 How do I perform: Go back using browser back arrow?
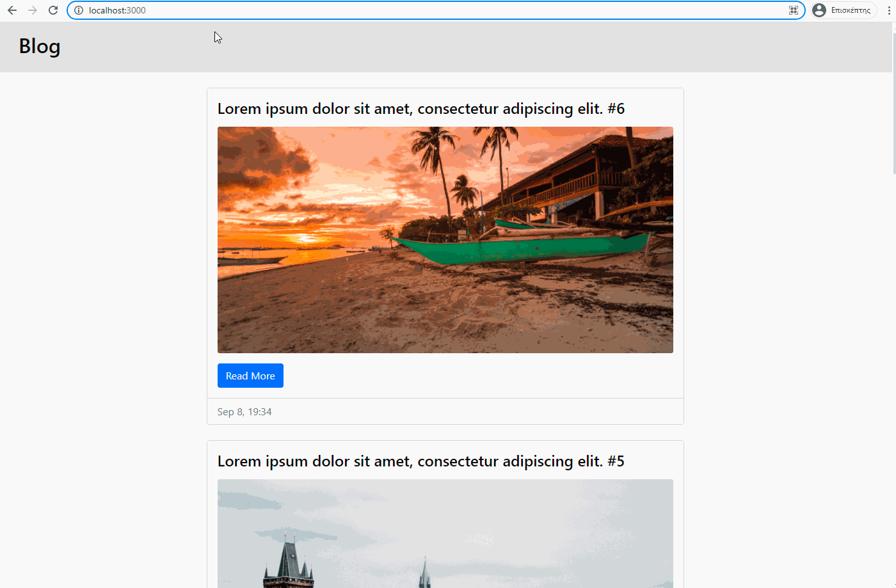[x=12, y=10]
